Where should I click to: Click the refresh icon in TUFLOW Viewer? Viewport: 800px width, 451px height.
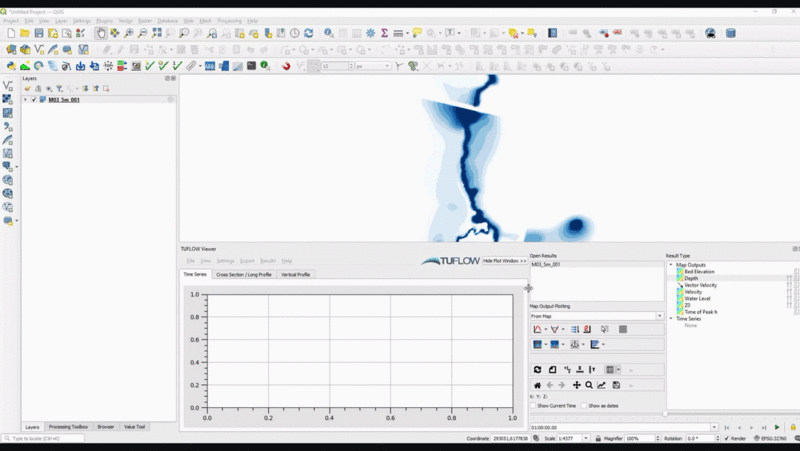click(537, 370)
